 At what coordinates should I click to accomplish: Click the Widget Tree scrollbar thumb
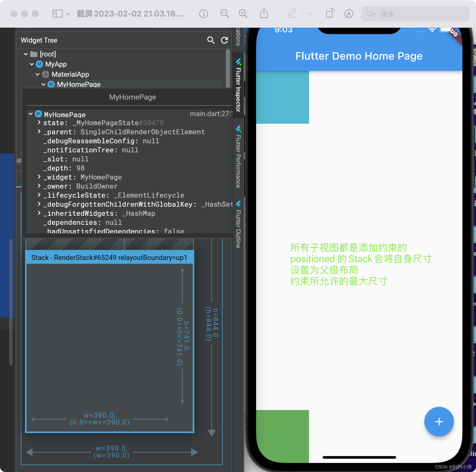point(228,68)
